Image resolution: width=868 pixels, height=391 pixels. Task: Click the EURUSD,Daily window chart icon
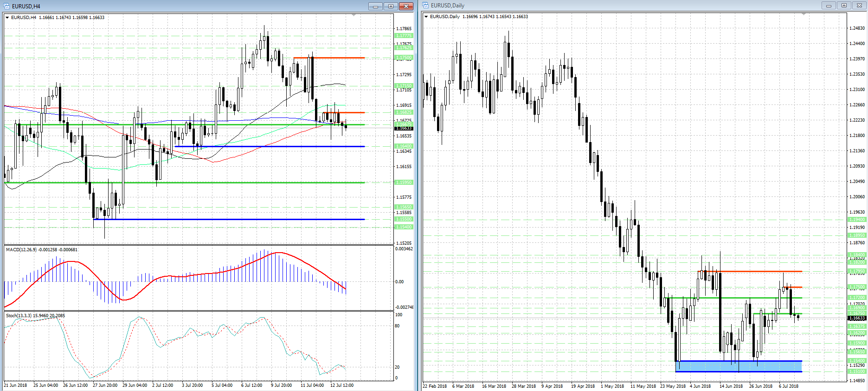point(425,6)
